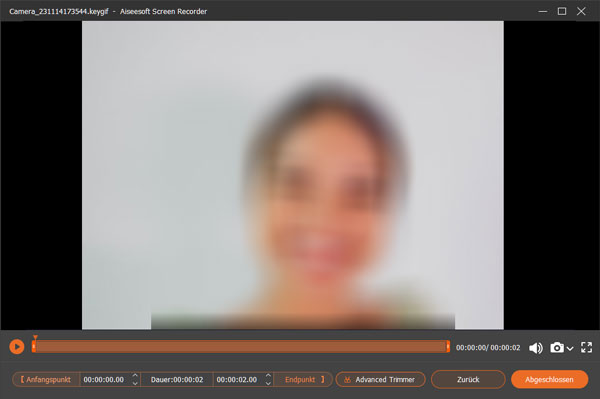Close the Screen Recorder window
Image resolution: width=600 pixels, height=399 pixels.
(581, 11)
